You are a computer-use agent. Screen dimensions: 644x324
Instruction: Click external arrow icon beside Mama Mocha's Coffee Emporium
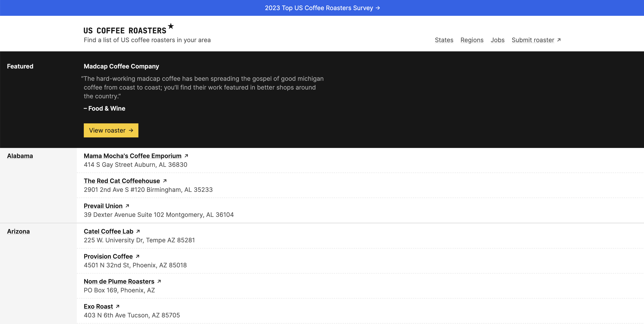[x=186, y=156]
